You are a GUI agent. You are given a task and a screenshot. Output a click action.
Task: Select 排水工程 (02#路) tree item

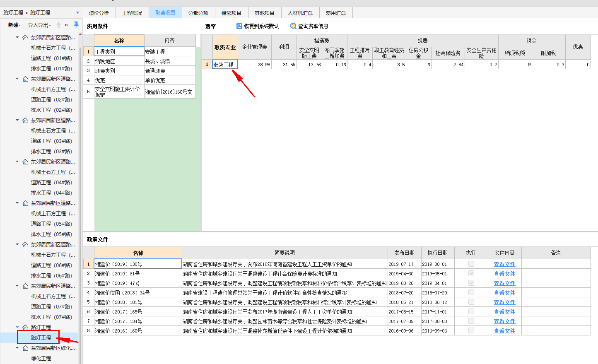tap(51, 110)
